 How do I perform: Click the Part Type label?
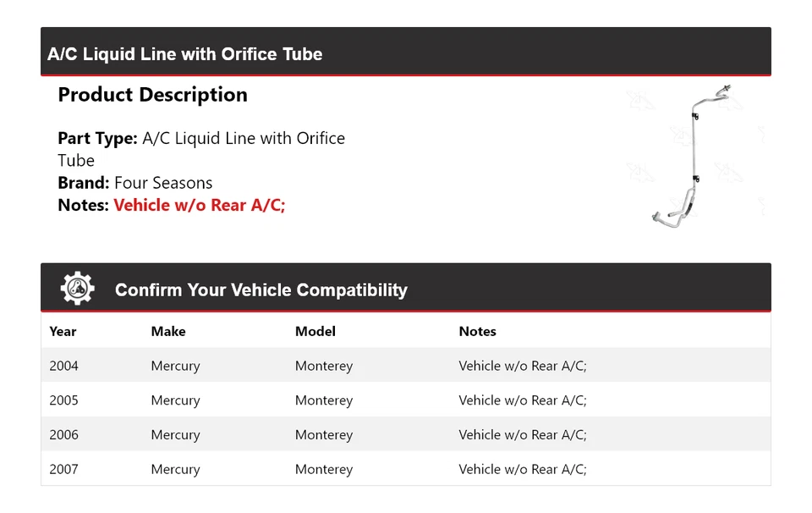[97, 138]
